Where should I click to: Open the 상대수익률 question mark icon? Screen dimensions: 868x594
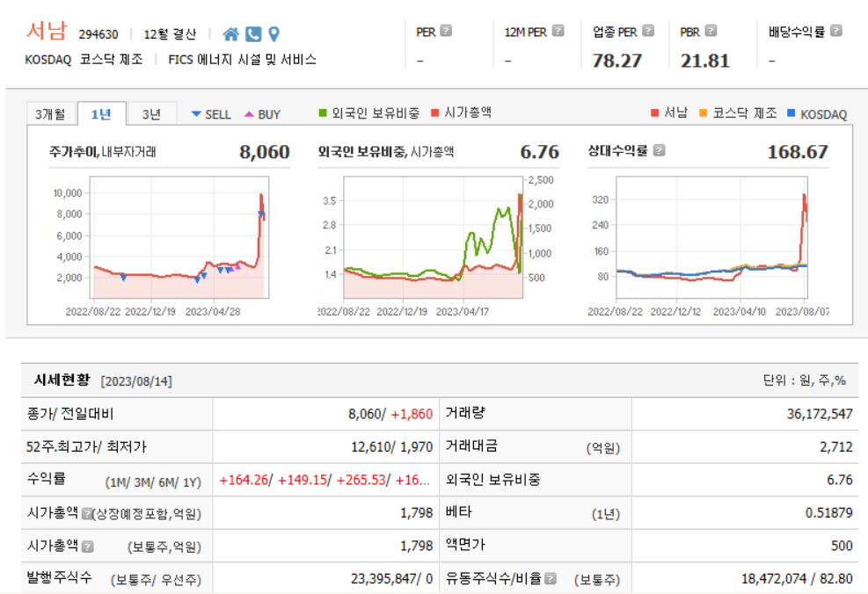coord(659,150)
